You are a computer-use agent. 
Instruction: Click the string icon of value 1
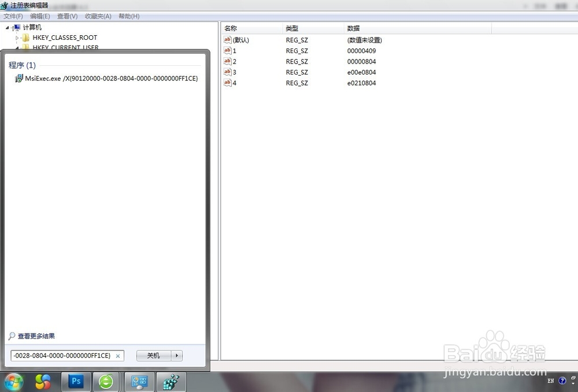tap(227, 50)
